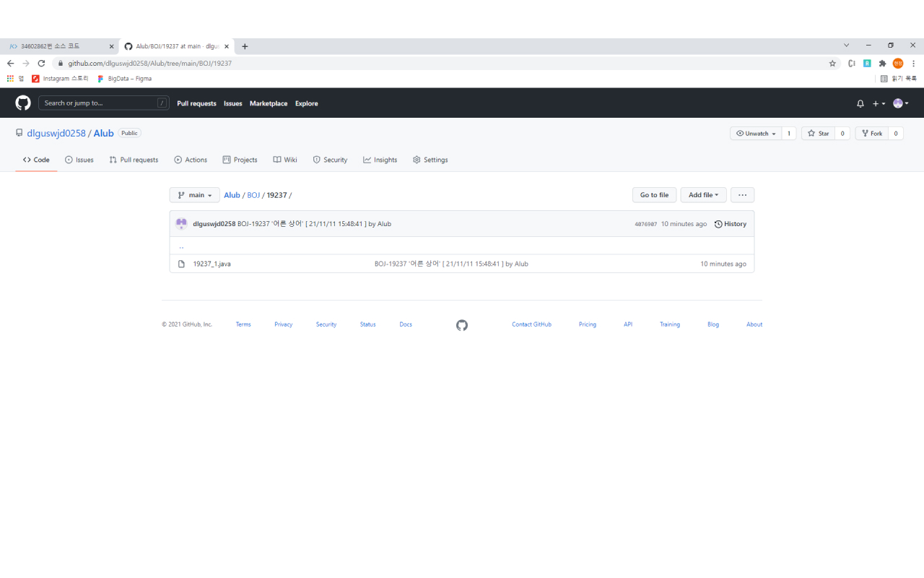Open the user avatar menu in GitHub header
924x578 pixels.
[901, 103]
